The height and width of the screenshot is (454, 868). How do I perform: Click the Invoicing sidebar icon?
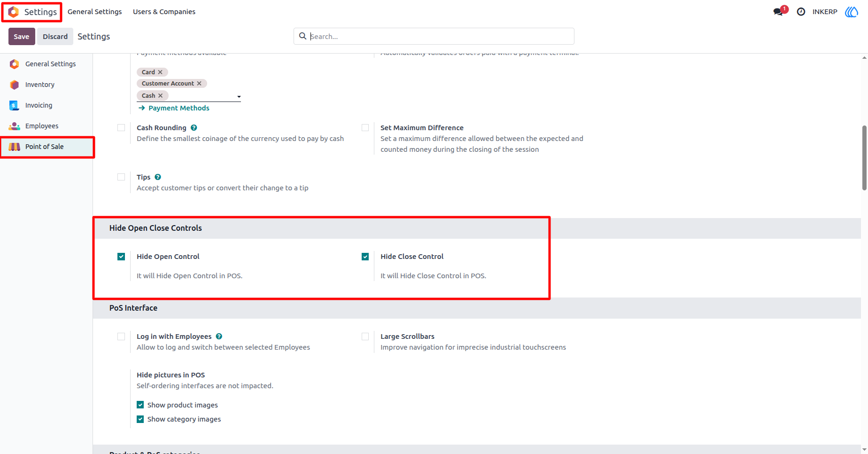coord(15,105)
